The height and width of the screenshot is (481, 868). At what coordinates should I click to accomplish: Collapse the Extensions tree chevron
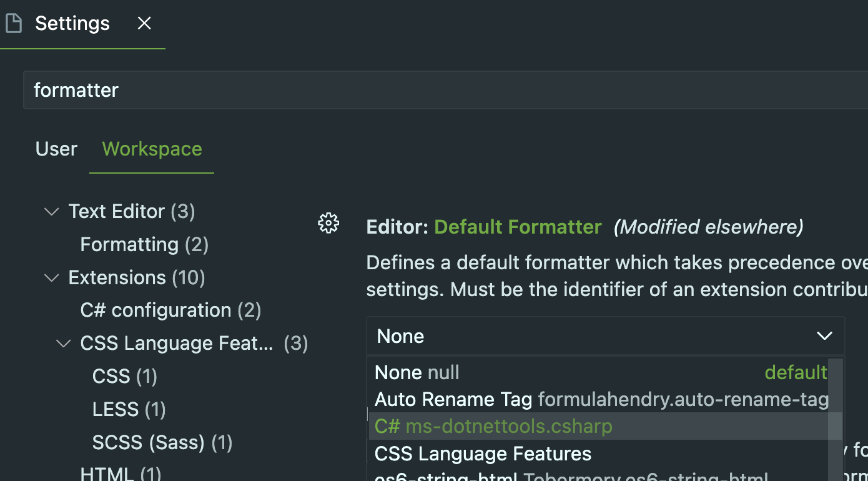pyautogui.click(x=52, y=278)
